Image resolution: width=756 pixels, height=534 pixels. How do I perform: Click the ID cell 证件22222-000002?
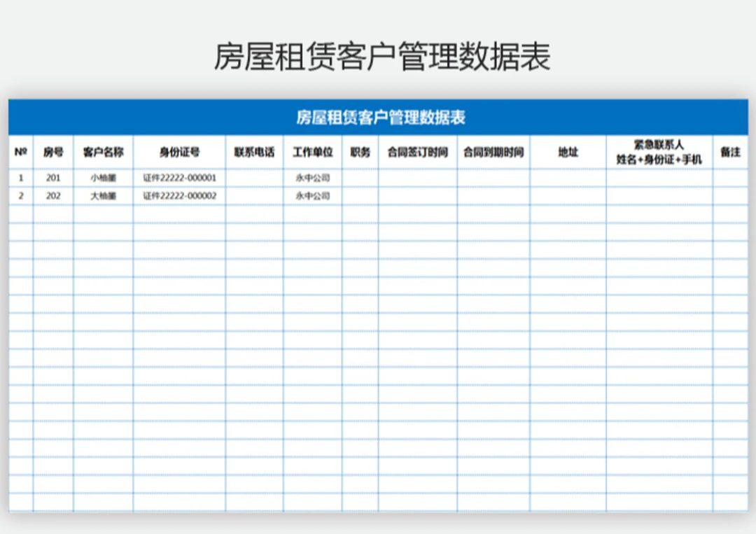pos(179,196)
